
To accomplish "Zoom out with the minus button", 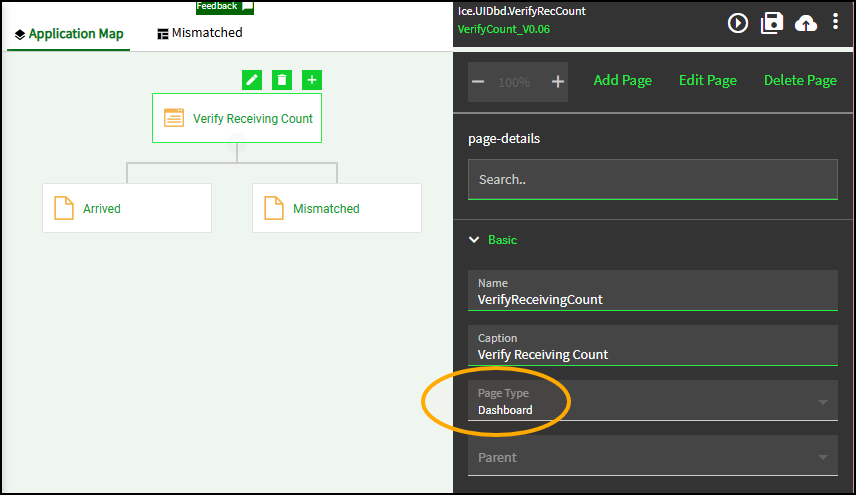I will click(478, 82).
